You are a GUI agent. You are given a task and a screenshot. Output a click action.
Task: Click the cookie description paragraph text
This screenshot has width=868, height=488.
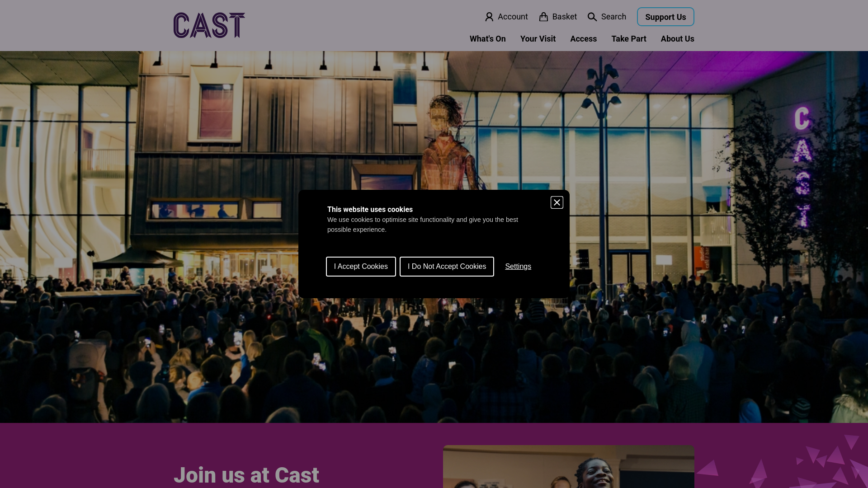(x=423, y=225)
